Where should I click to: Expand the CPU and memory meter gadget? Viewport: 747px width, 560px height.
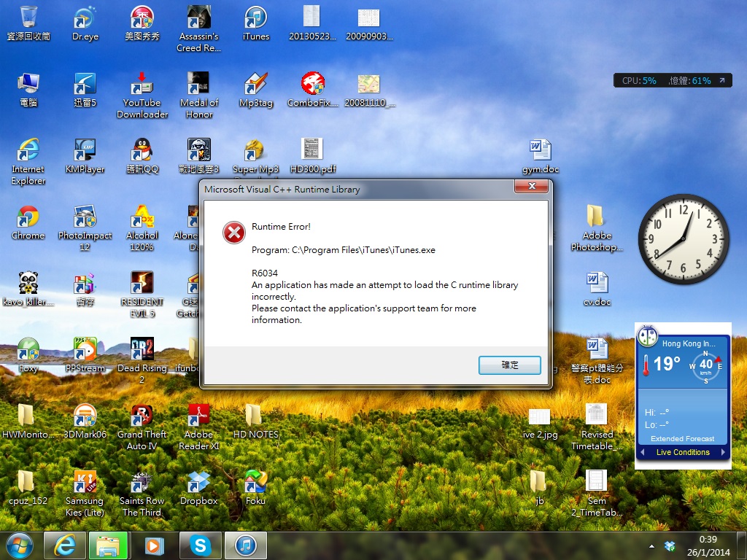point(722,80)
